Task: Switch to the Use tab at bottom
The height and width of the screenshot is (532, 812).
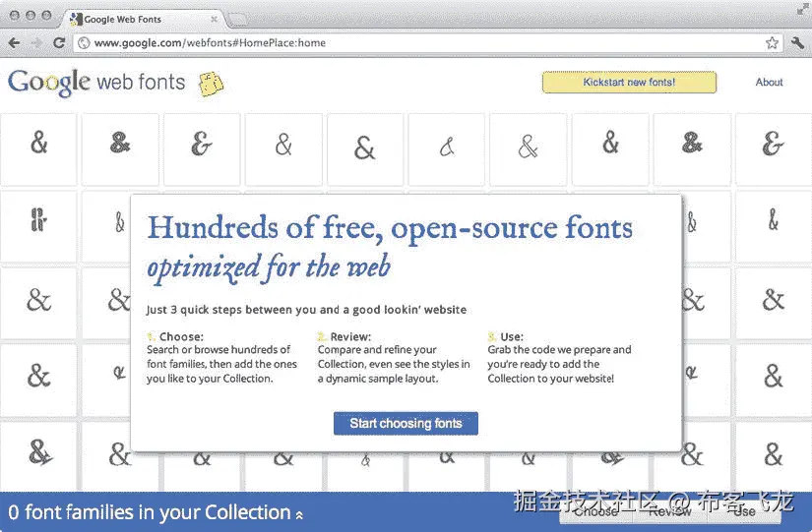Action: [744, 511]
